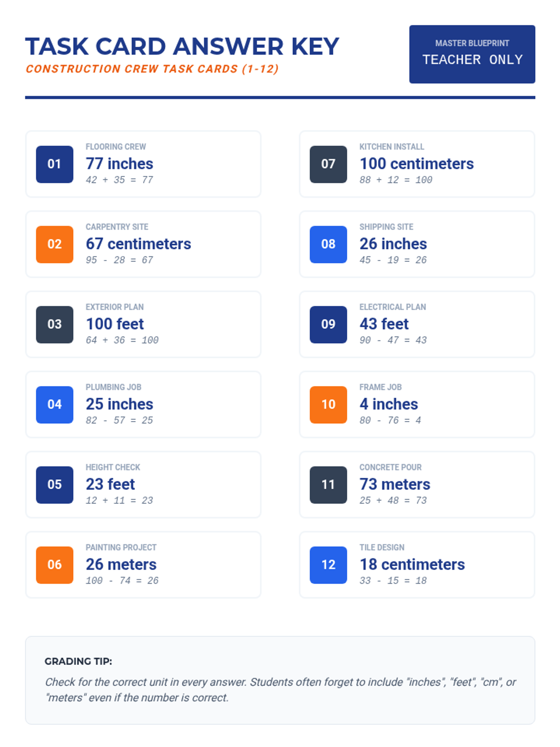Click the 01 Flooring Crew number badge
This screenshot has width=560, height=747.
(55, 164)
